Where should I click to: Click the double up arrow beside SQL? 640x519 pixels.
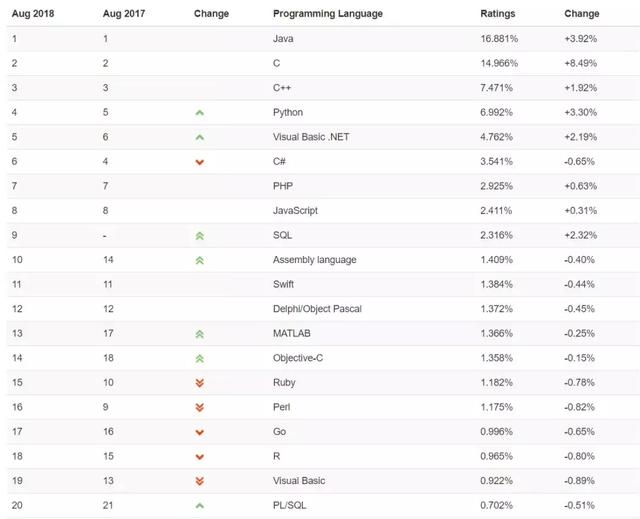(200, 236)
